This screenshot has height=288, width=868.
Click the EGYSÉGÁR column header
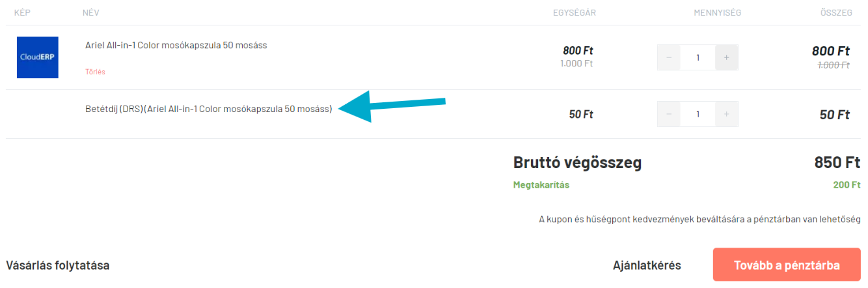[x=575, y=12]
